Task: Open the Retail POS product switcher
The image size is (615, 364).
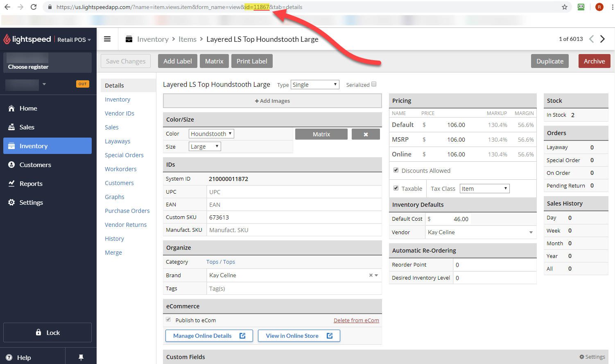Action: coord(74,40)
